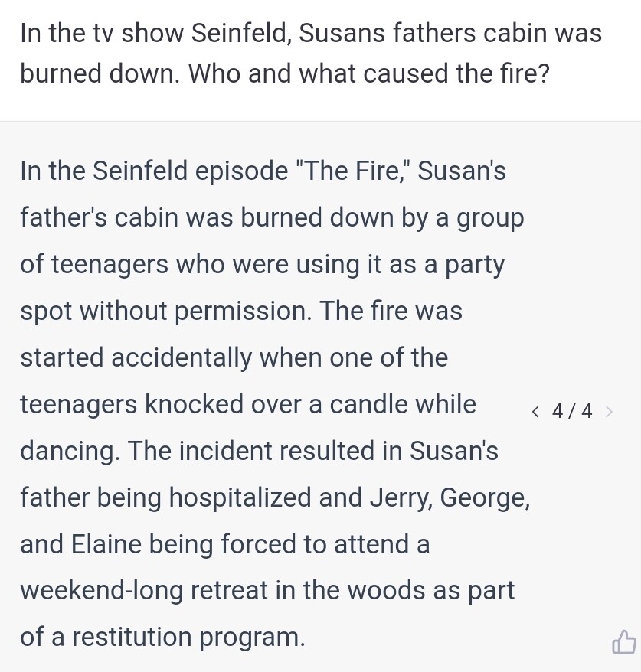Image resolution: width=641 pixels, height=672 pixels.
Task: Click the answer paragraph about the cabin fire
Action: (272, 403)
